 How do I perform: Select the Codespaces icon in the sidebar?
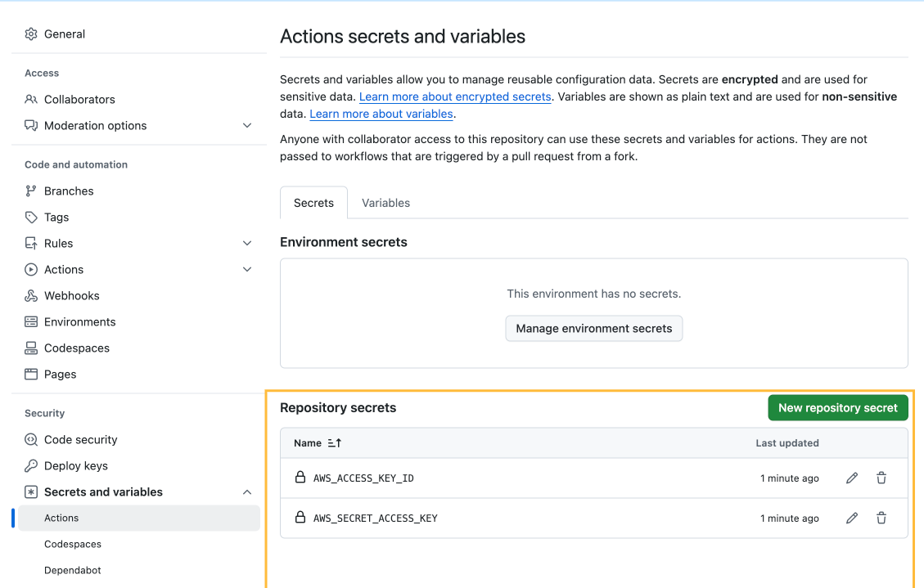(x=31, y=348)
